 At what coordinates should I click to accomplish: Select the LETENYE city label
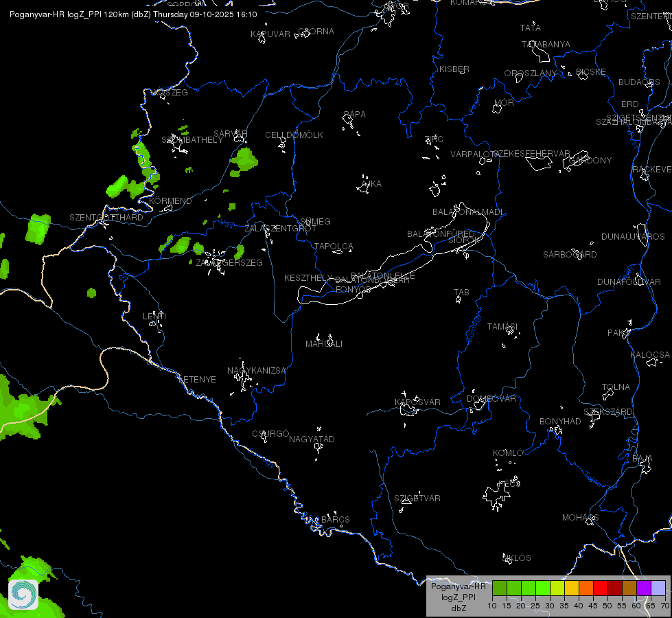tap(197, 380)
